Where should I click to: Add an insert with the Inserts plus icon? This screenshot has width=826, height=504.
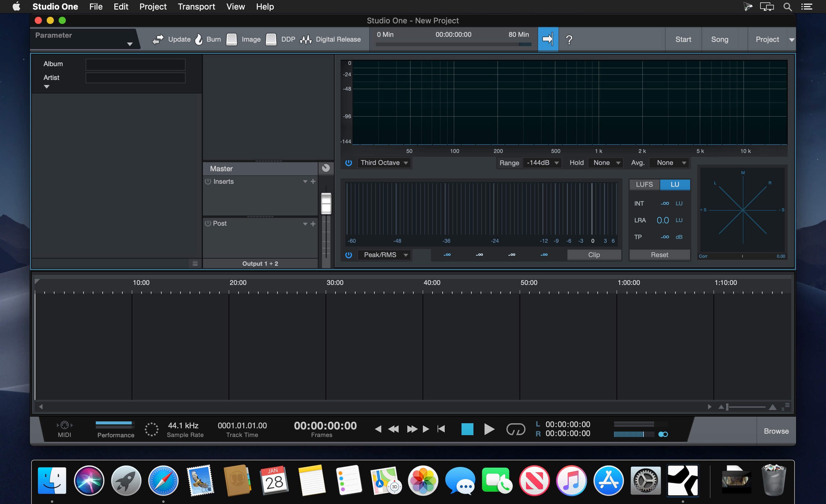click(313, 181)
